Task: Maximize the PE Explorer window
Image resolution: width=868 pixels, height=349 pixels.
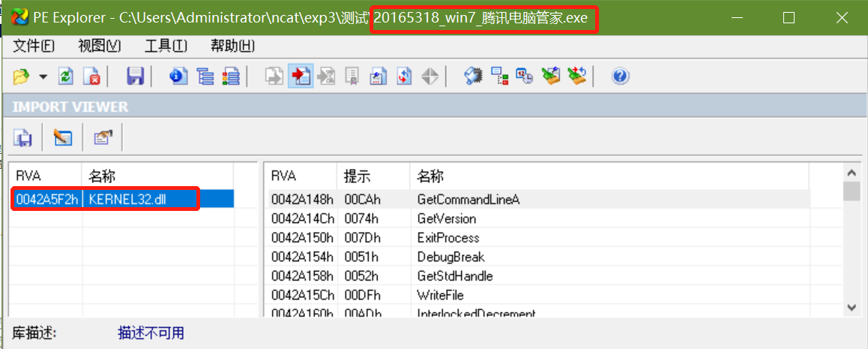Action: pyautogui.click(x=789, y=18)
